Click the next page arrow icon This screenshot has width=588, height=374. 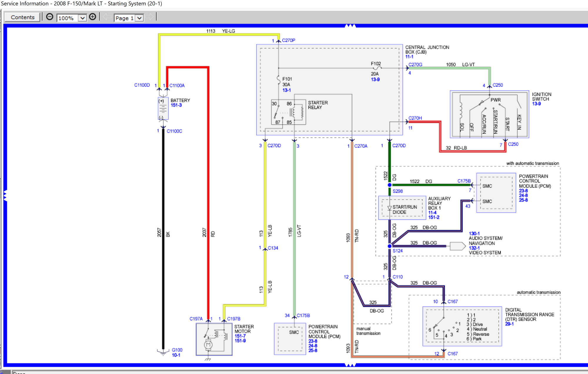(x=150, y=17)
